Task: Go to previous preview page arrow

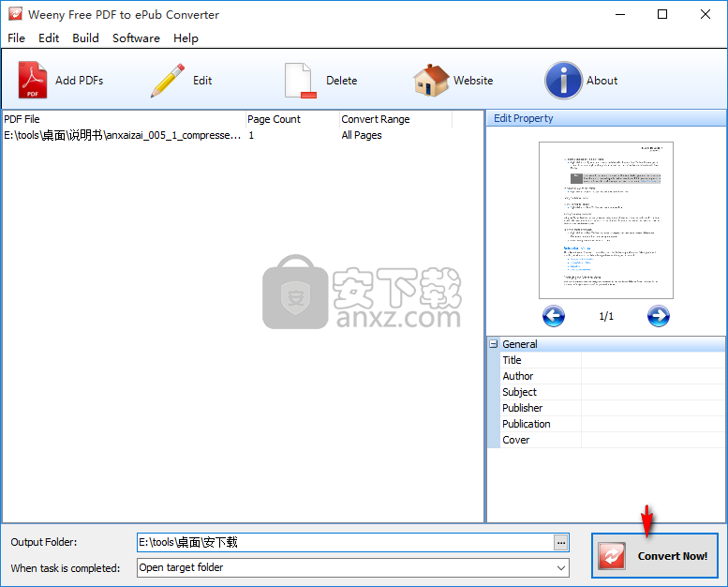Action: tap(554, 316)
